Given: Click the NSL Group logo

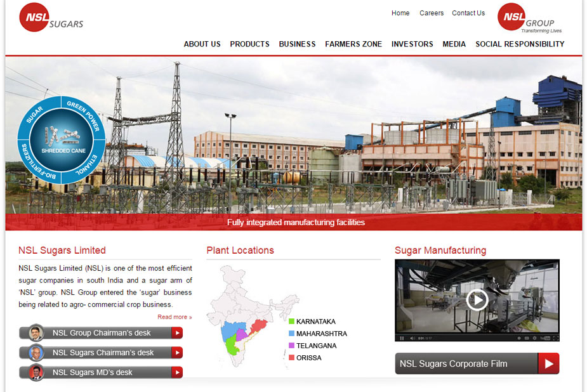Looking at the screenshot, I should 530,18.
